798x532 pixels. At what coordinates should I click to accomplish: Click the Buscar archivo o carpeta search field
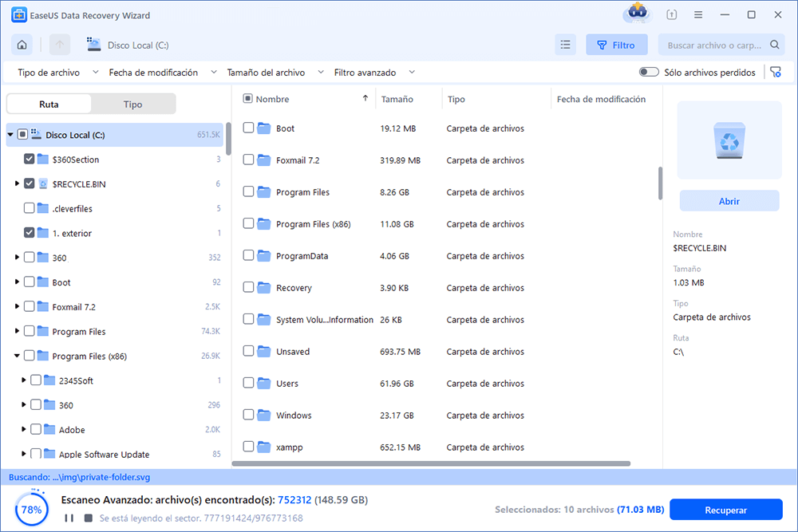coord(721,45)
